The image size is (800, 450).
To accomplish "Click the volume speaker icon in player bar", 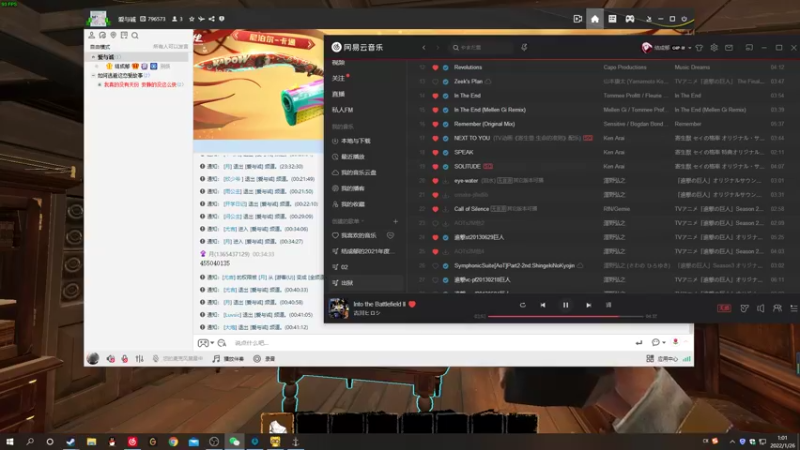I will point(761,308).
